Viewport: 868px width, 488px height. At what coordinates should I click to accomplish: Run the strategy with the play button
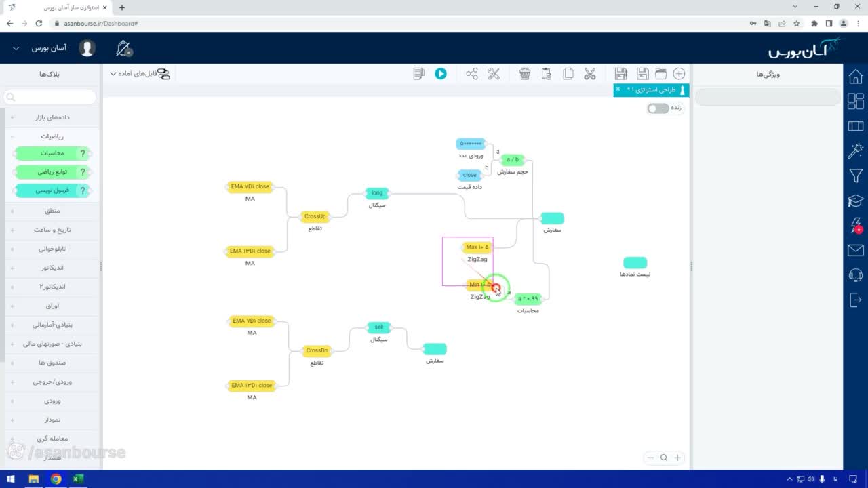click(x=441, y=74)
